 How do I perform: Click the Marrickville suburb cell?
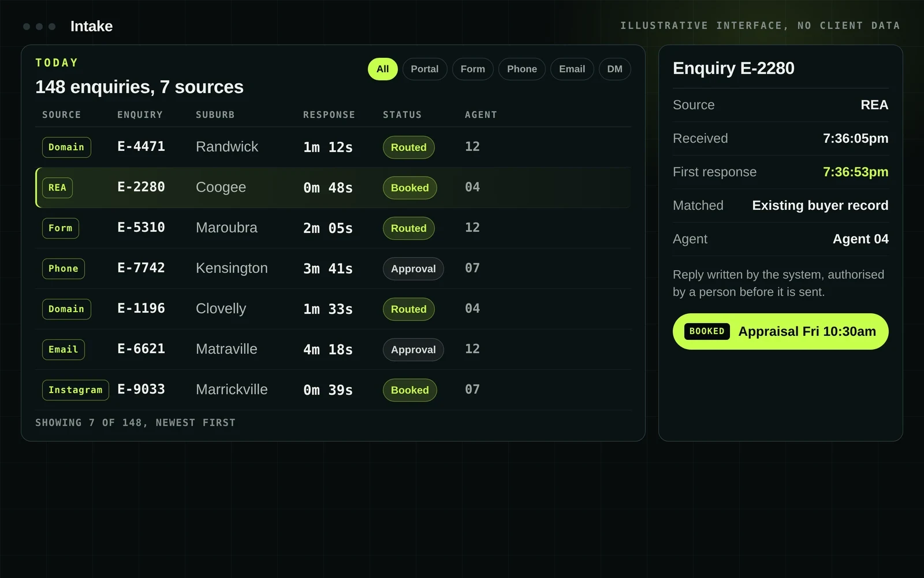232,390
